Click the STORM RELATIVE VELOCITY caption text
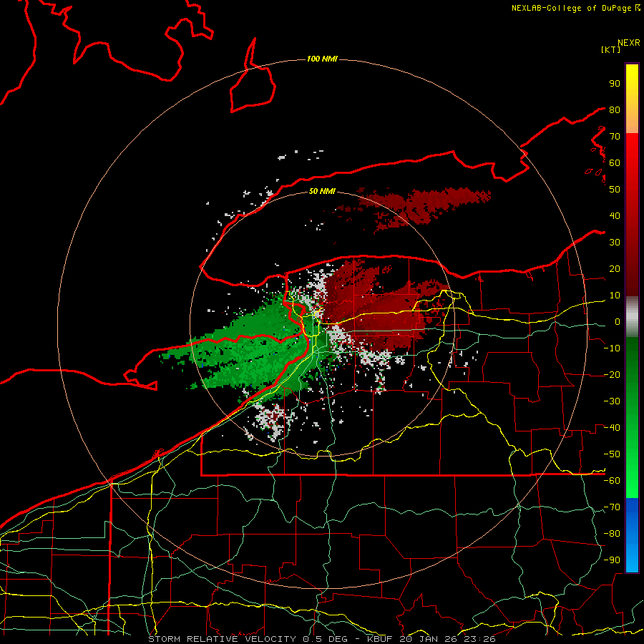644x644 pixels. tap(222, 639)
